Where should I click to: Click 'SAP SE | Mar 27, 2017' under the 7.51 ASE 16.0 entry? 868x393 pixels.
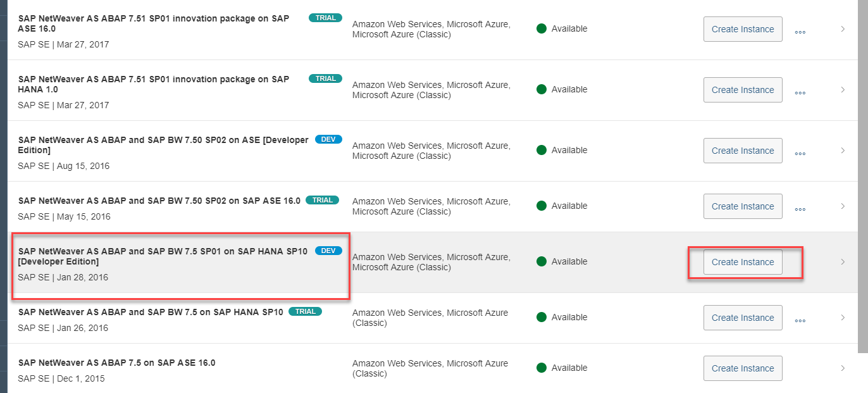click(64, 44)
